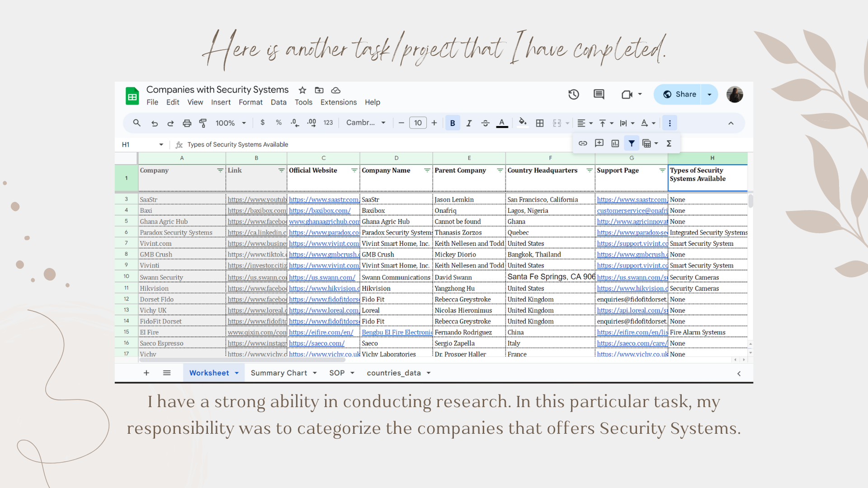Toggle bold formatting button
Viewport: 868px width, 488px height.
tap(453, 123)
